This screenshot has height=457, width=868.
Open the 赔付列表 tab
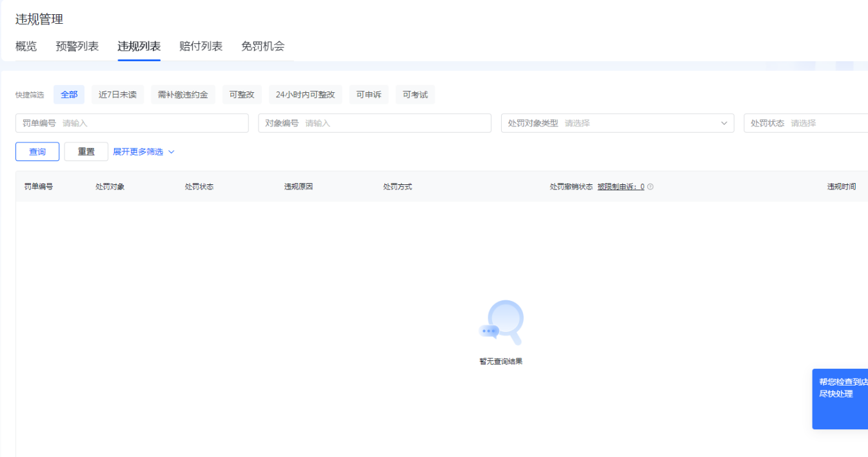point(201,46)
